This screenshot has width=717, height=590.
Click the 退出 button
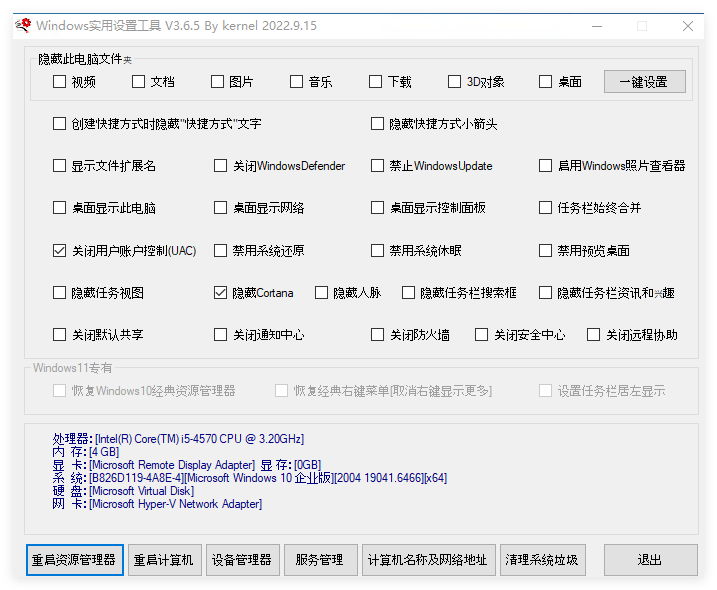tap(650, 560)
